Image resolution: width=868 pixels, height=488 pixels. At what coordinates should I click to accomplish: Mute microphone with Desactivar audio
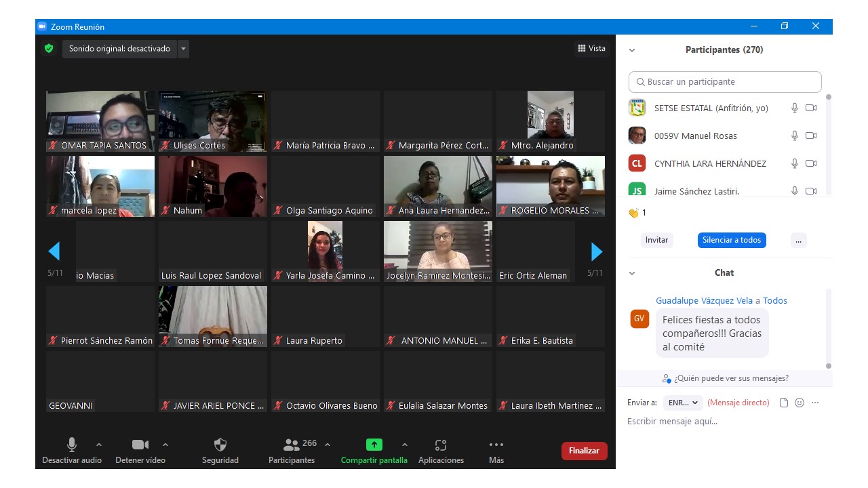coord(72,445)
